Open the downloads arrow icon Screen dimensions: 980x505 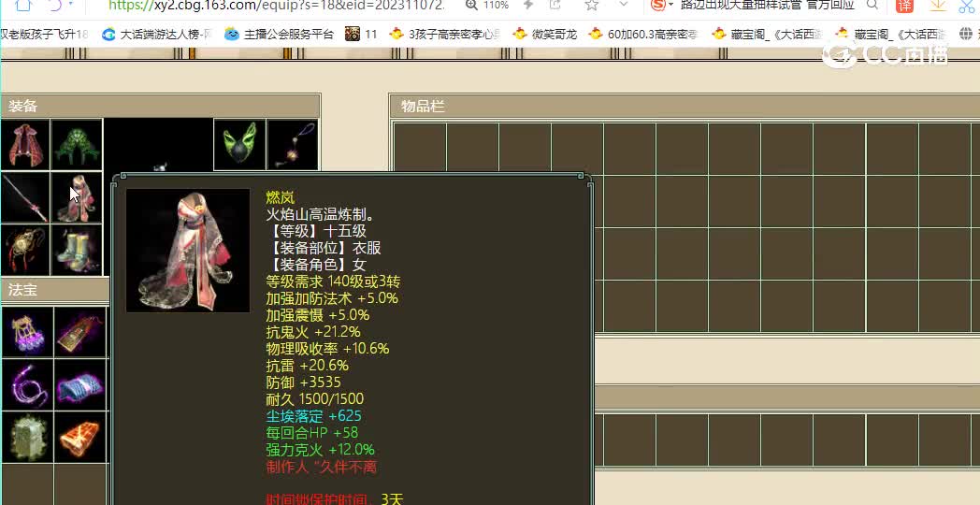938,5
